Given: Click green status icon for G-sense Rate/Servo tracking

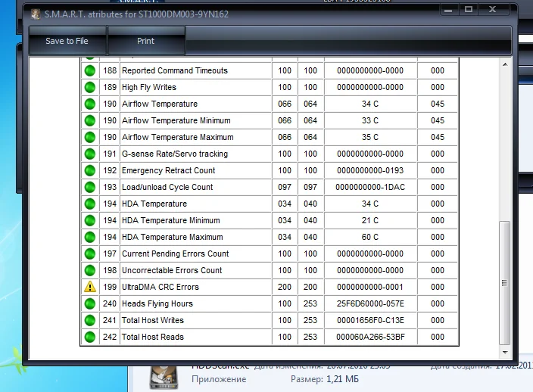Looking at the screenshot, I should pos(90,154).
